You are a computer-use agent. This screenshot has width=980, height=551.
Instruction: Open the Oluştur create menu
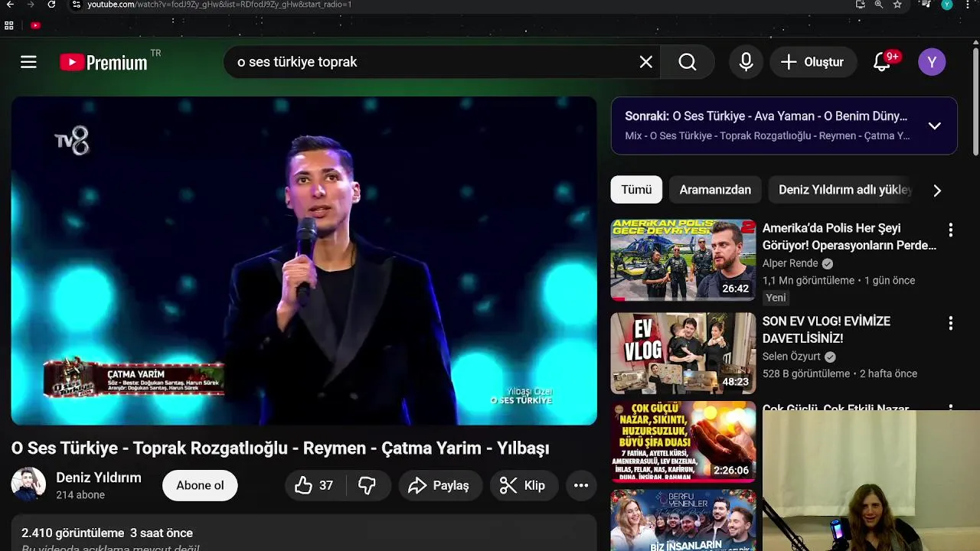tap(812, 62)
